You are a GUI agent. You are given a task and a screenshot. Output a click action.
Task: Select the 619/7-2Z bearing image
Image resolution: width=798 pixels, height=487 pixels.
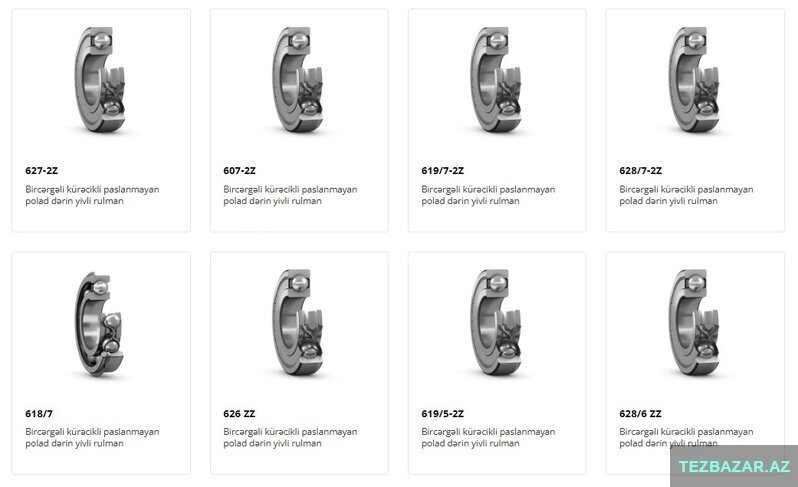coord(496,79)
